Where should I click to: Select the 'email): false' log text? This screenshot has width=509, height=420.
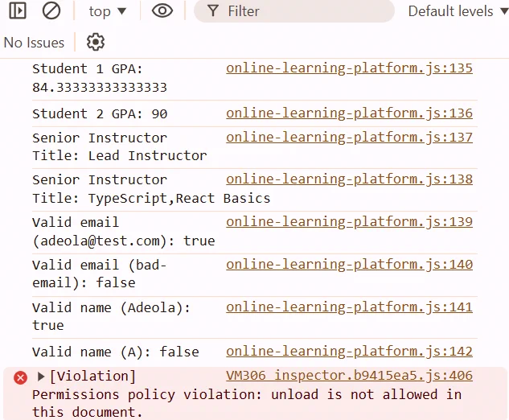[84, 283]
